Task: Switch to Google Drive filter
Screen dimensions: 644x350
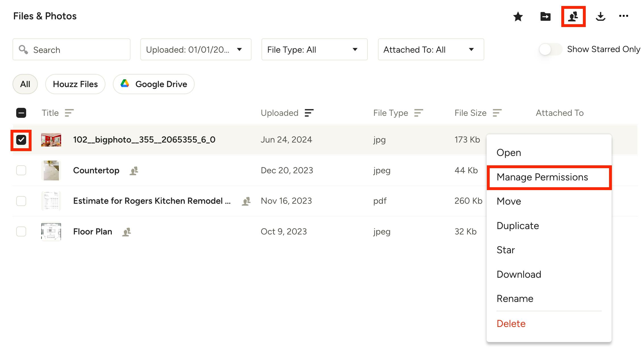Action: 154,84
